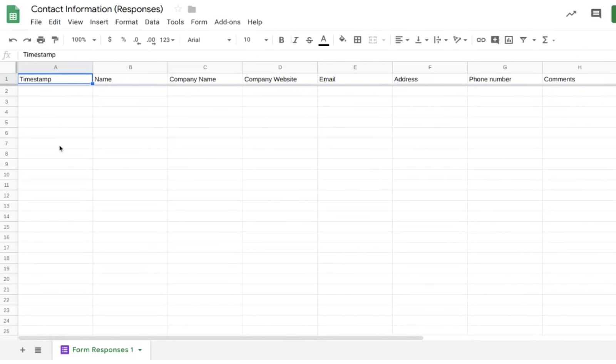Add a new sheet with the plus button
Image resolution: width=616 pixels, height=364 pixels.
point(22,350)
